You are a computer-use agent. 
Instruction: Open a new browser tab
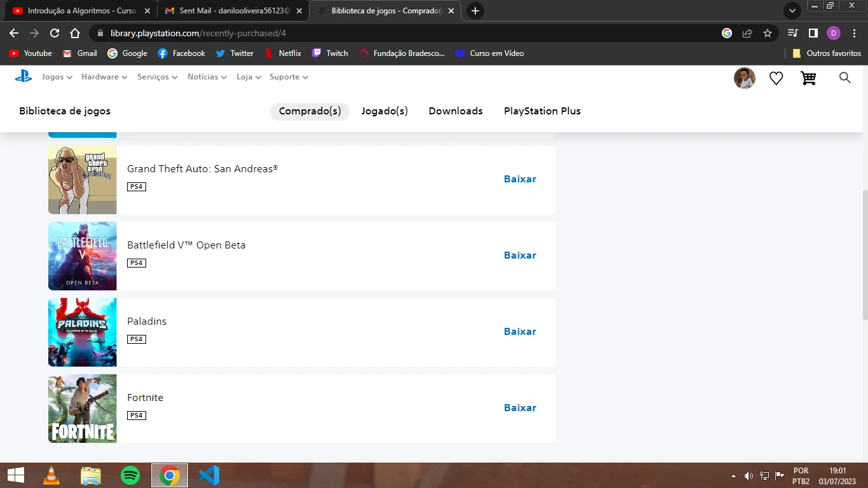[475, 11]
